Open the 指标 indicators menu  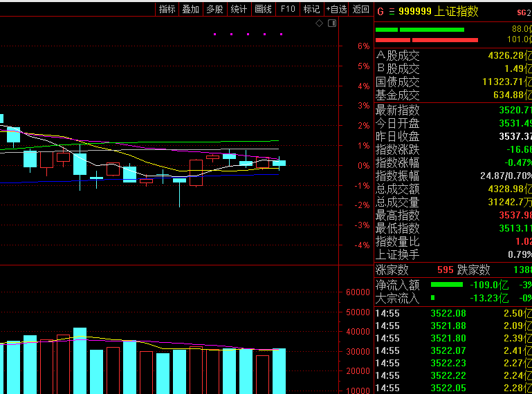[167, 9]
